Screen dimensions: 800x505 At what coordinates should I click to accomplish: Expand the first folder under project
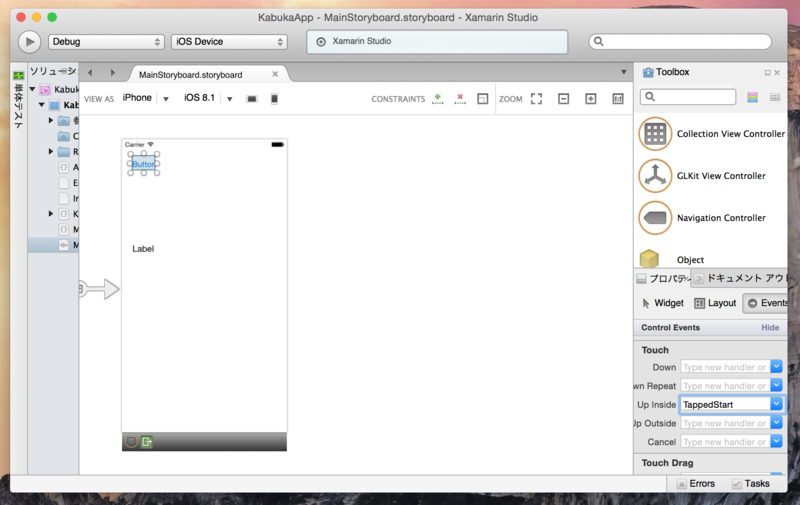[51, 120]
